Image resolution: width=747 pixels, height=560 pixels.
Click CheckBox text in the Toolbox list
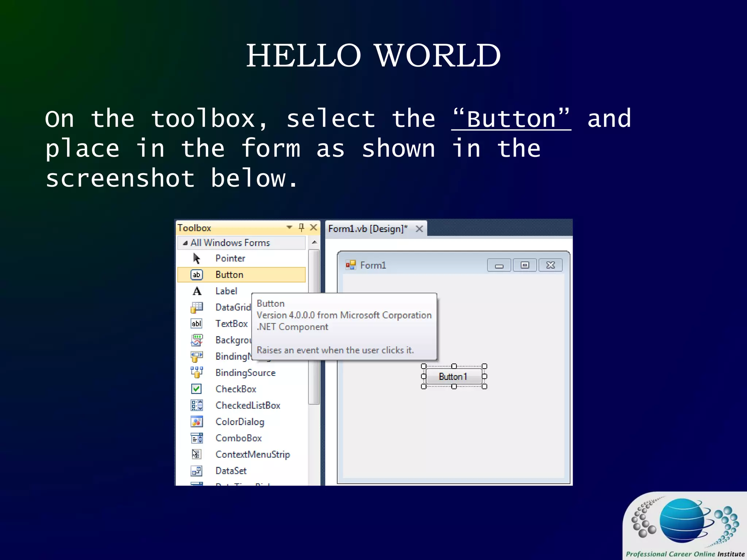pyautogui.click(x=236, y=389)
